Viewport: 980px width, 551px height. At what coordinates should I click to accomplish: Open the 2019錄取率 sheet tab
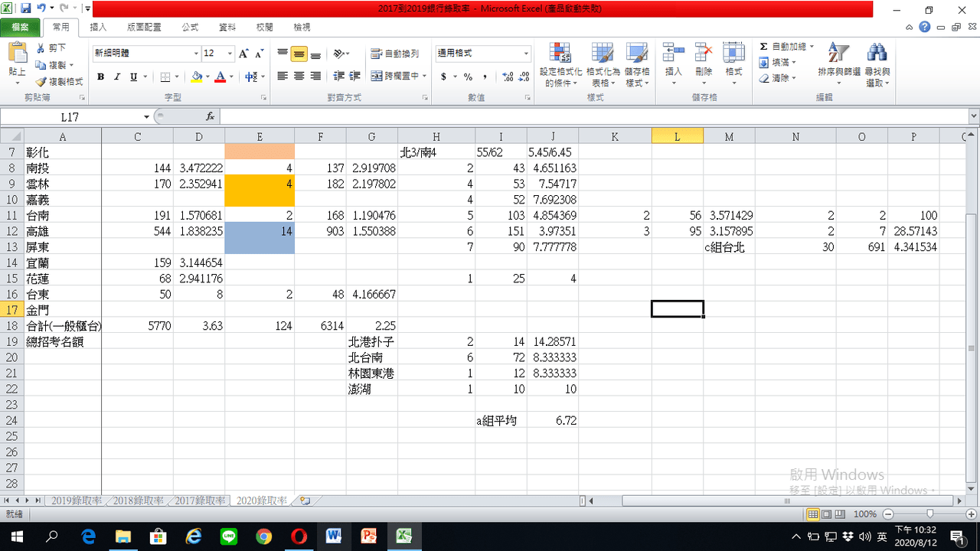(76, 500)
